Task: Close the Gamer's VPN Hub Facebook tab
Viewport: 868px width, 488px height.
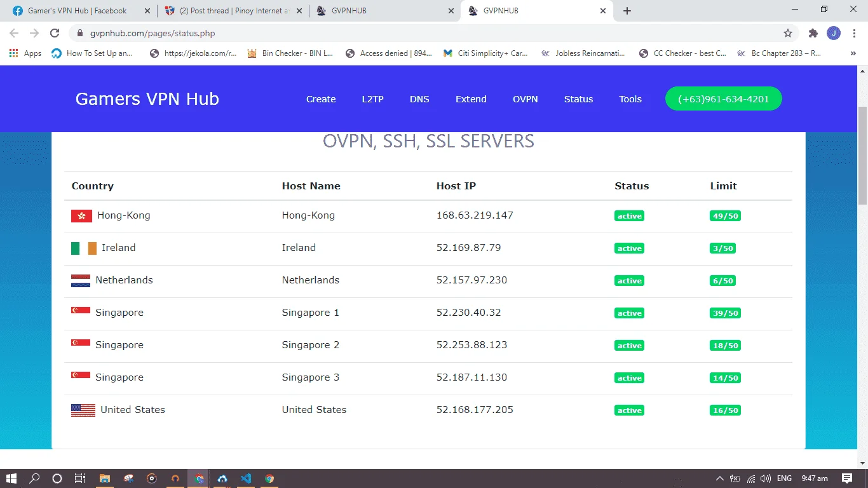Action: coord(147,11)
